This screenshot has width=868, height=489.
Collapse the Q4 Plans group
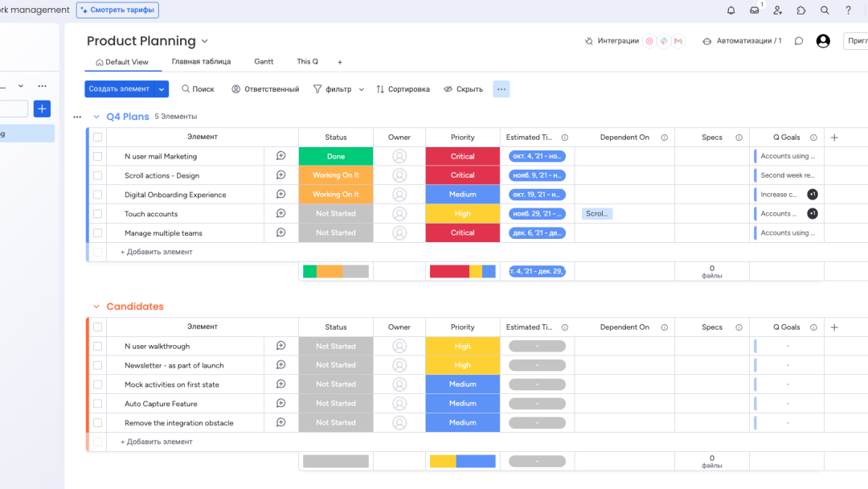pyautogui.click(x=96, y=117)
